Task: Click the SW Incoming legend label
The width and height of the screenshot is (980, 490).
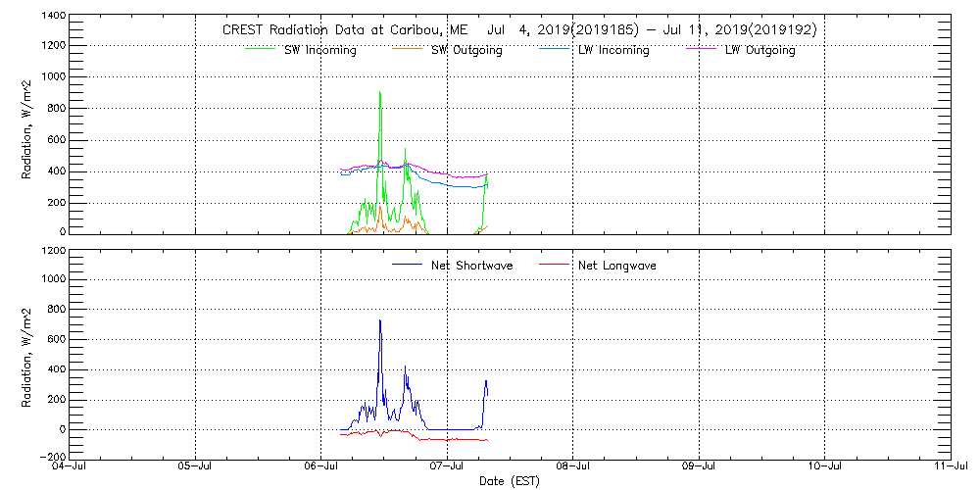Action: (x=318, y=50)
